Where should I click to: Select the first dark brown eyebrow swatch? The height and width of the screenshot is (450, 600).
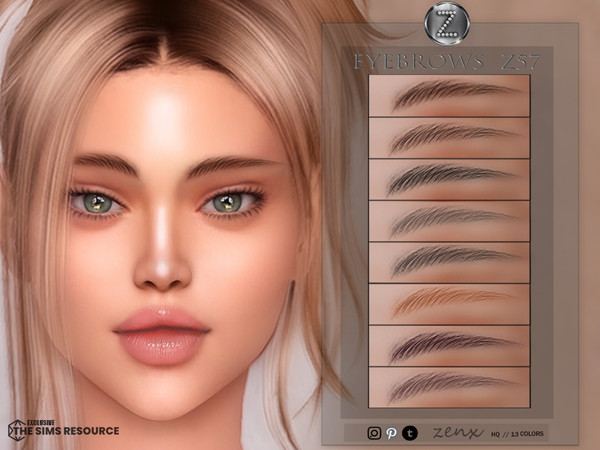pos(449,95)
